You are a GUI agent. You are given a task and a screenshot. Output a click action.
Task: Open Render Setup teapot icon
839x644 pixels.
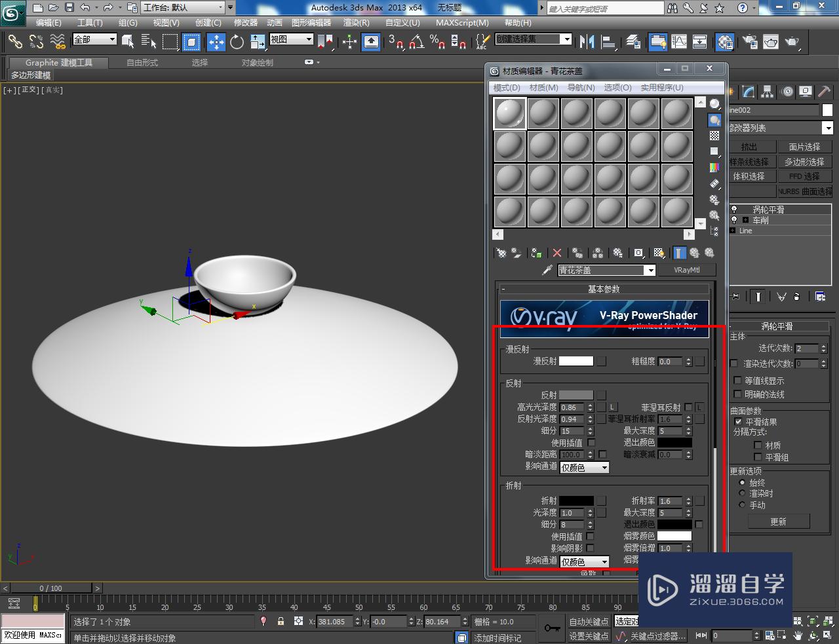click(x=749, y=42)
